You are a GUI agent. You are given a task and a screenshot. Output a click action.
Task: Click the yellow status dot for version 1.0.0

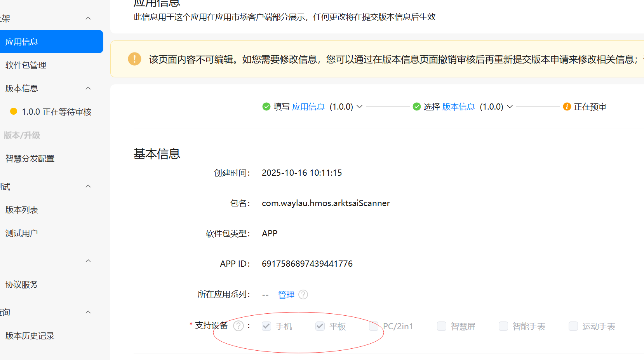pos(14,112)
